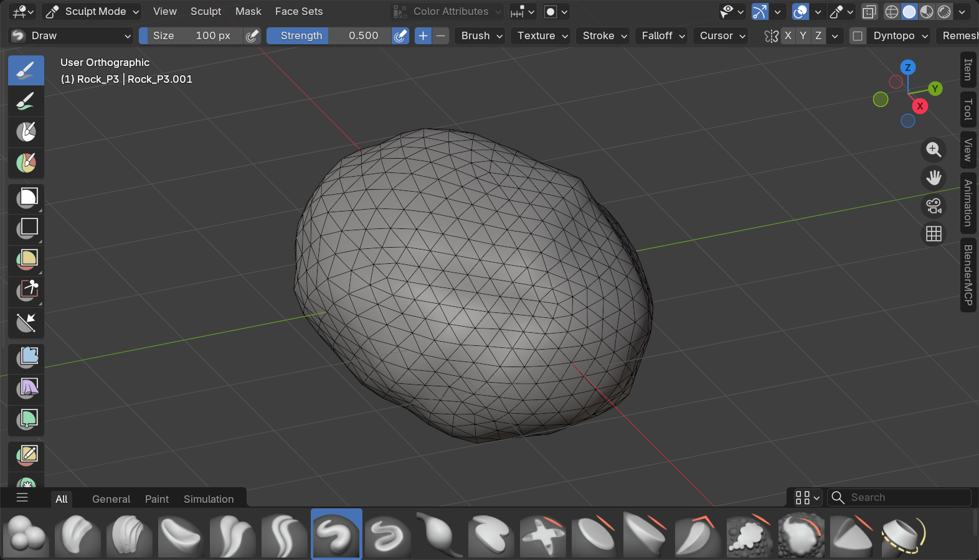Open selectability and visibility dropdown
Image resolution: width=979 pixels, height=560 pixels.
pos(732,12)
